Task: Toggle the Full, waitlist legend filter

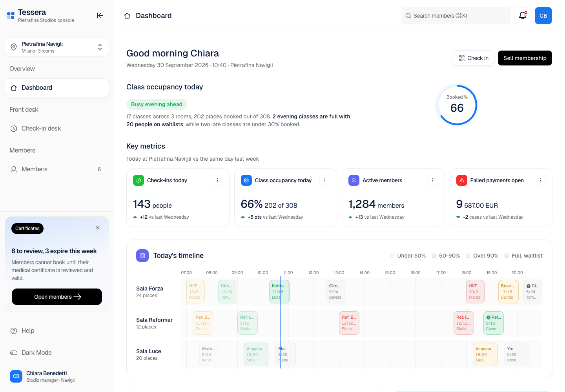Action: [x=523, y=256]
